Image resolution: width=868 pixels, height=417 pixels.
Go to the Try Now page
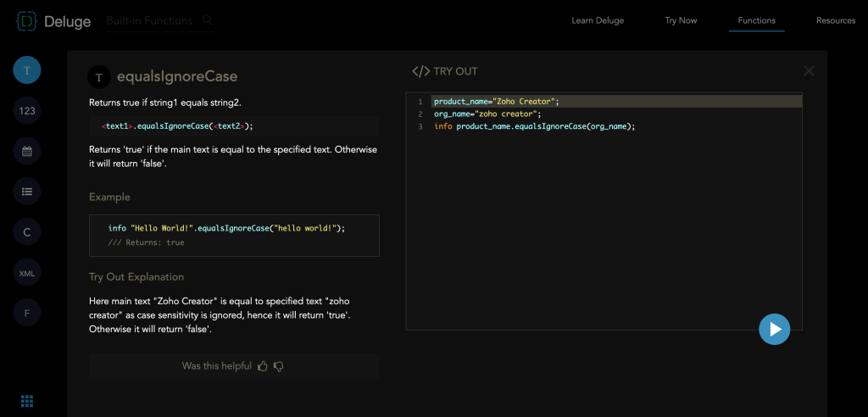pyautogui.click(x=681, y=20)
